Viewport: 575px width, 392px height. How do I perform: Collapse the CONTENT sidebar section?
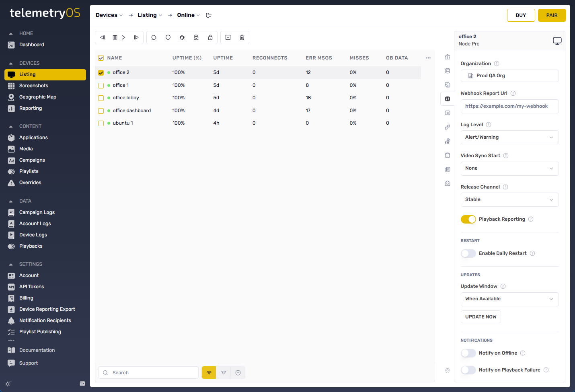tap(11, 127)
